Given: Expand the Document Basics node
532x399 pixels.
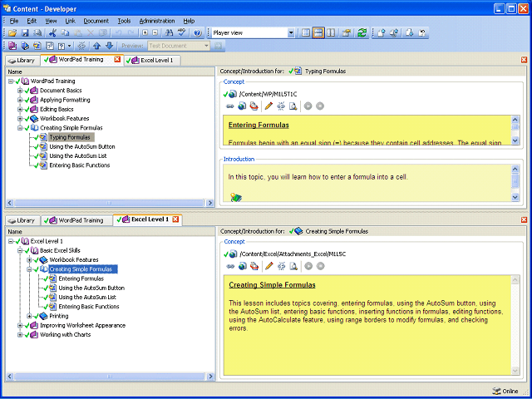Looking at the screenshot, I should coord(20,91).
